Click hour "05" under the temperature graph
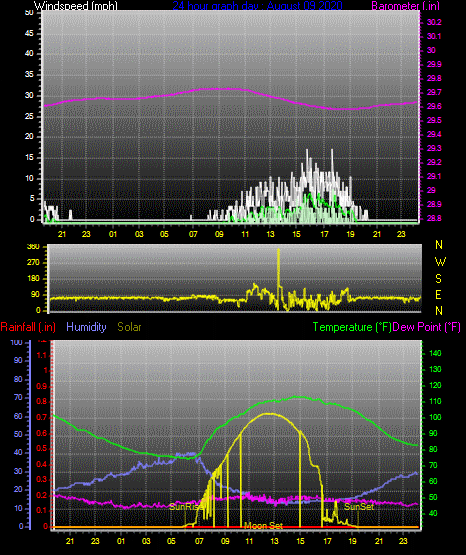Image resolution: width=466 pixels, height=555 pixels. coord(171,541)
